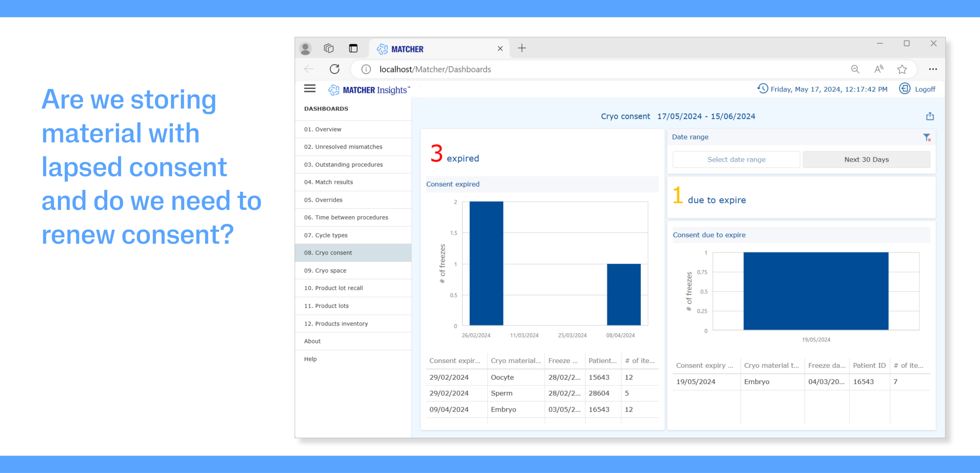Click the current date and time text
This screenshot has height=473, width=980.
(829, 89)
